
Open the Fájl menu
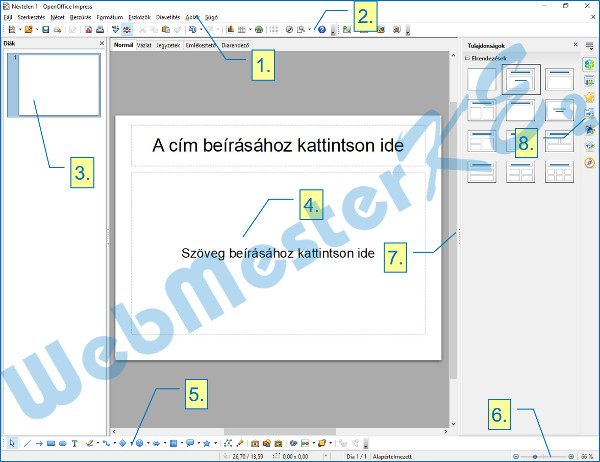tap(8, 17)
